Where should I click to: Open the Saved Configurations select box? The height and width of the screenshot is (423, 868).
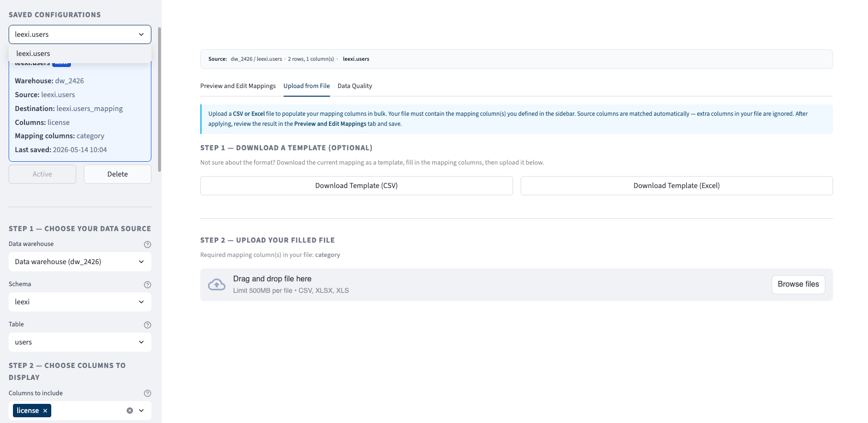pyautogui.click(x=80, y=34)
